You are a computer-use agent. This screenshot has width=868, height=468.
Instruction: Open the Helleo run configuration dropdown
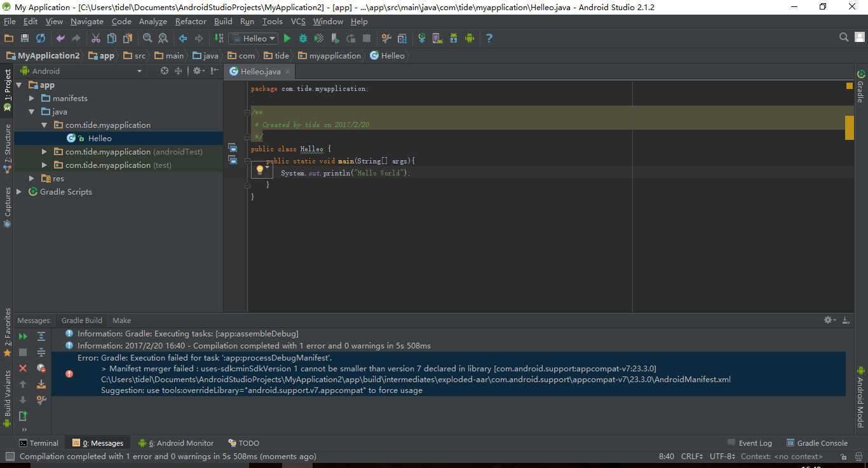pos(254,38)
